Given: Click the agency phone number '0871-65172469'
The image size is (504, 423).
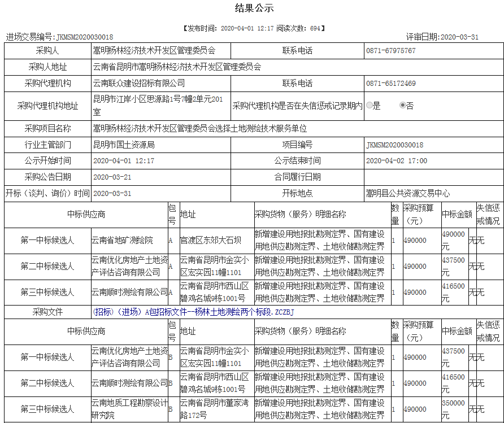Looking at the screenshot, I should [391, 84].
